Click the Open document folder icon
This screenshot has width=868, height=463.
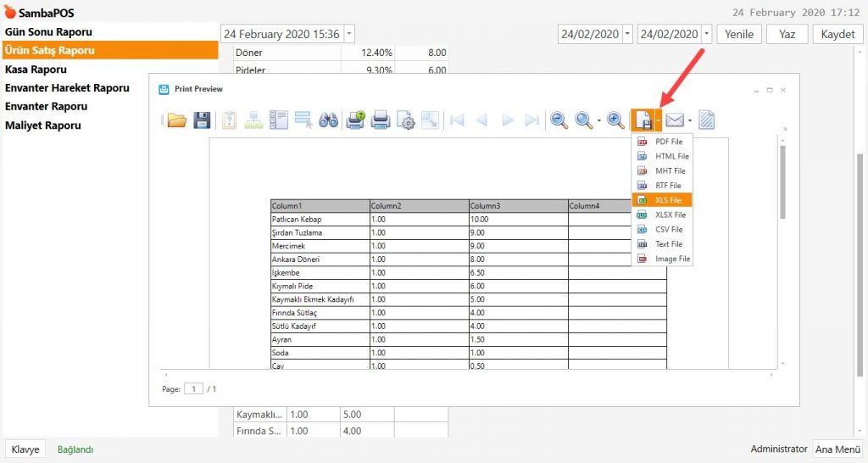(176, 120)
